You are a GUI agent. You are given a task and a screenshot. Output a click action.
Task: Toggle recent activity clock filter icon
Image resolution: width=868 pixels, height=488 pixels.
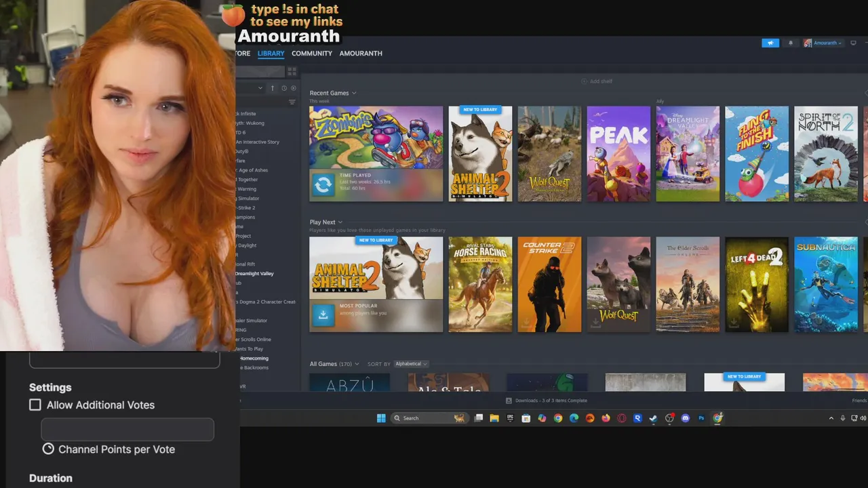pos(283,88)
